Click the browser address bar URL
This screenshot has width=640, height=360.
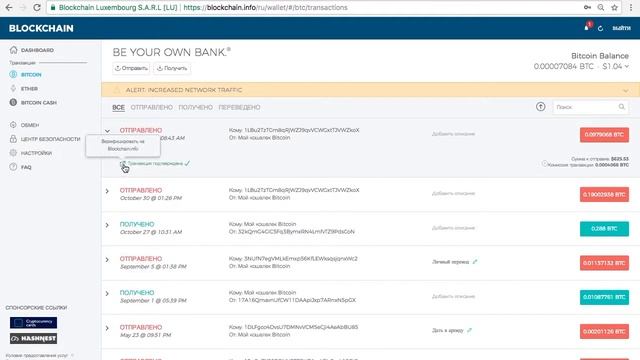265,7
